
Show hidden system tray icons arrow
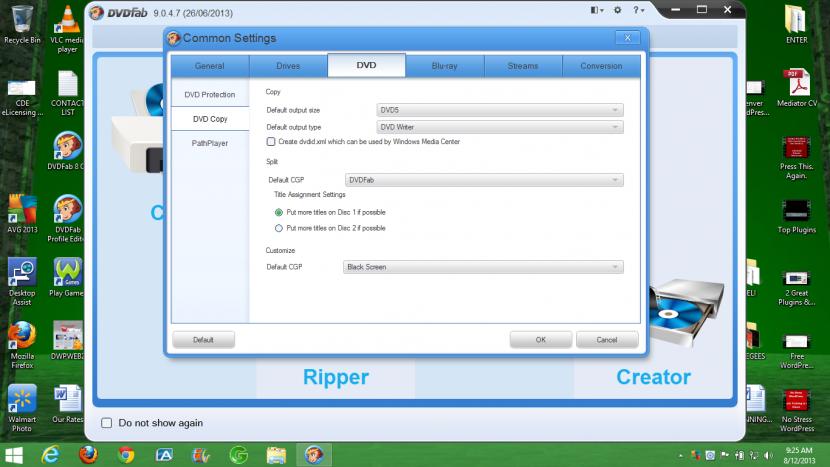681,455
